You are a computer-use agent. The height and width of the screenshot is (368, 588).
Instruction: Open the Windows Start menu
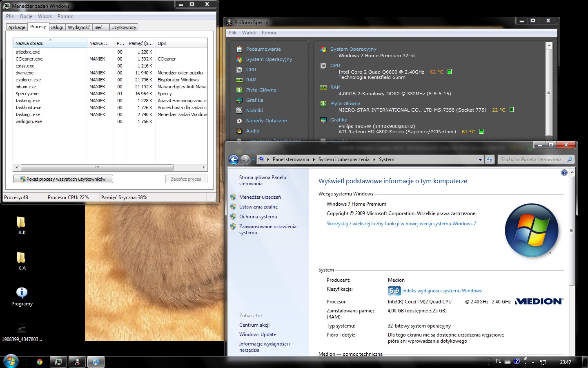pyautogui.click(x=11, y=362)
